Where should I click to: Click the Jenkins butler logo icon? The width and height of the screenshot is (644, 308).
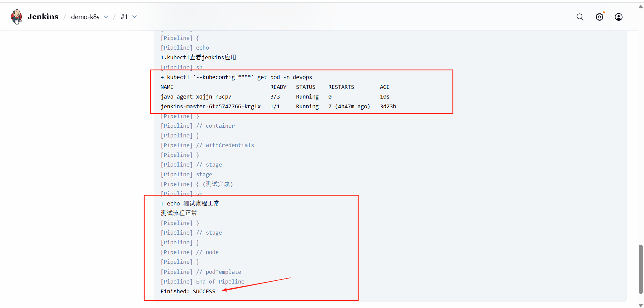[x=16, y=17]
